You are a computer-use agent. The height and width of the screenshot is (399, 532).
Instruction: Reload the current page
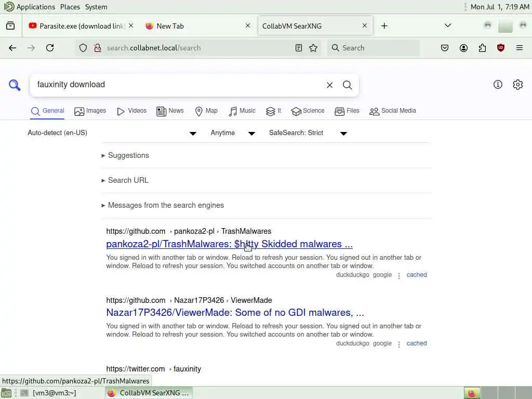[50, 48]
